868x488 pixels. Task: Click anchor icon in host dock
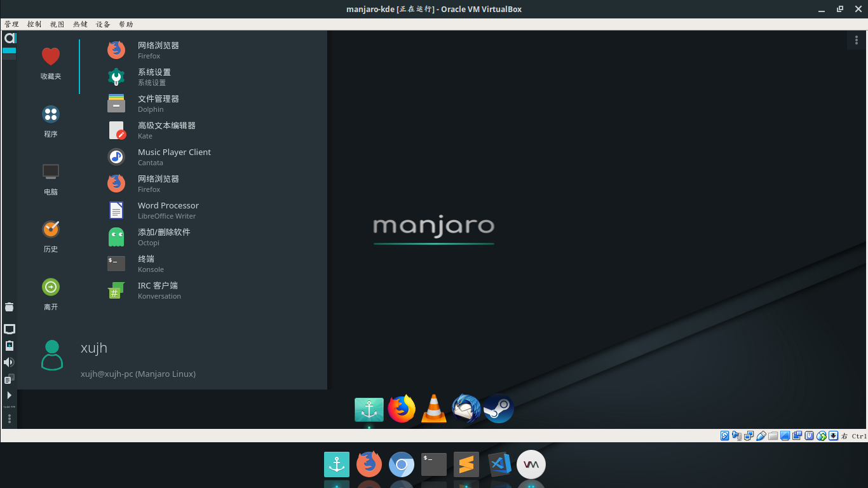click(x=337, y=464)
